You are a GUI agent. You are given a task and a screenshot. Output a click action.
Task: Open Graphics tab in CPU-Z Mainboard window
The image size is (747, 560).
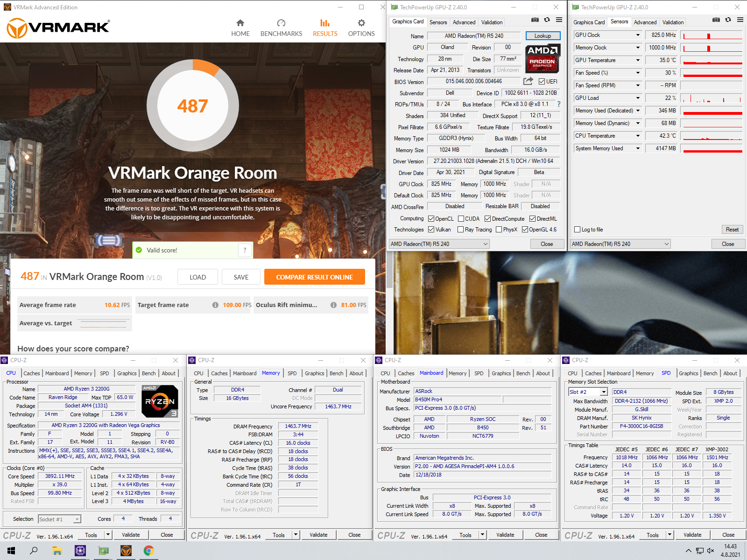[501, 373]
